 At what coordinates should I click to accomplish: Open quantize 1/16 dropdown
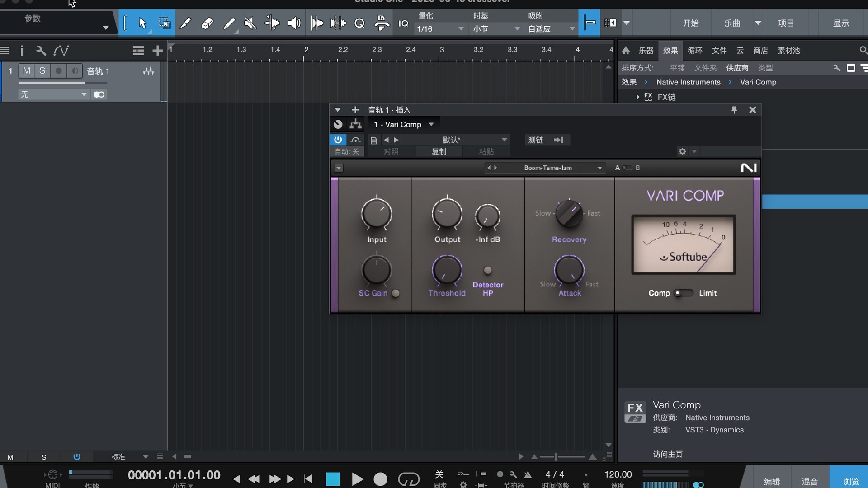click(440, 28)
